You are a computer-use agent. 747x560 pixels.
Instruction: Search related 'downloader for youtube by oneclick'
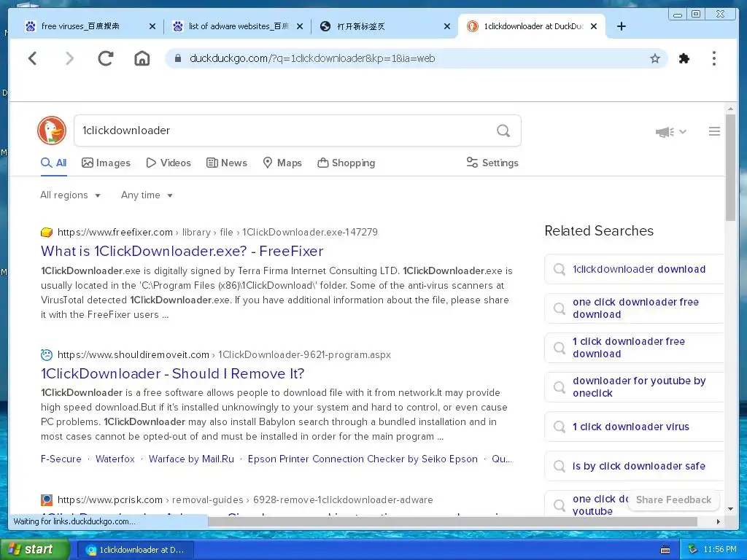tap(634, 387)
